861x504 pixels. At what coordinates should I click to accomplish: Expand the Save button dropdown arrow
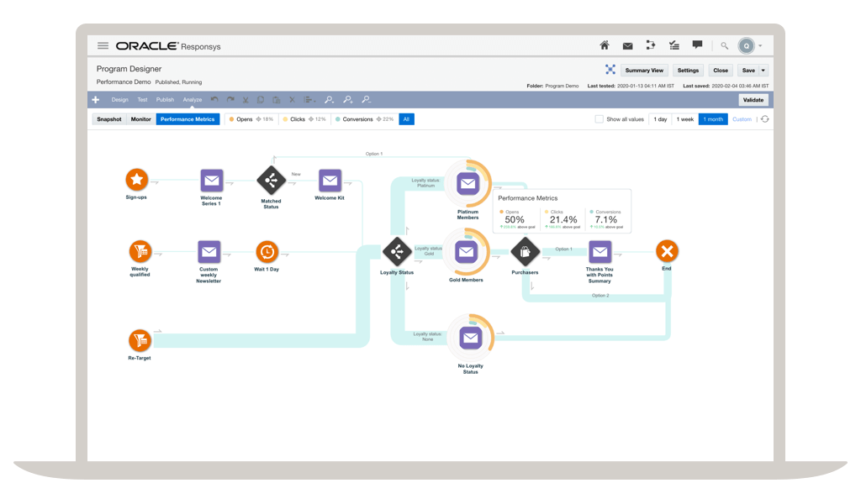coord(763,71)
